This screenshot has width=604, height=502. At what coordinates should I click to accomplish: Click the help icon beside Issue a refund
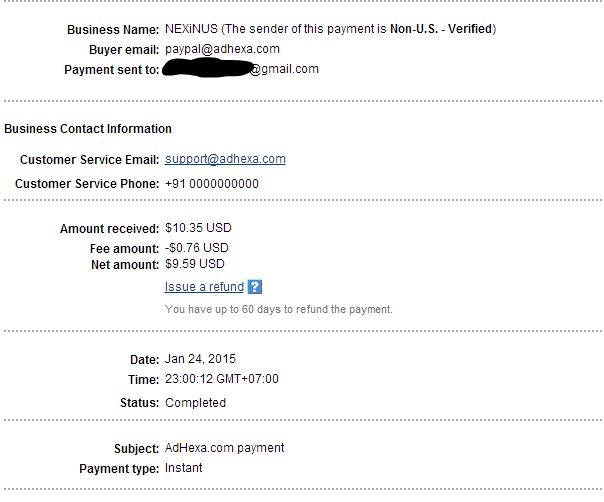pyautogui.click(x=254, y=287)
